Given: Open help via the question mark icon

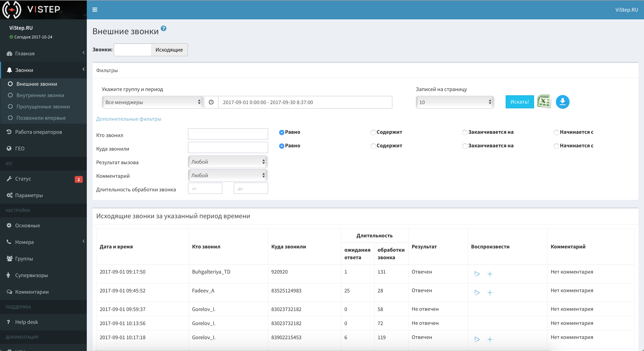Looking at the screenshot, I should tap(164, 28).
